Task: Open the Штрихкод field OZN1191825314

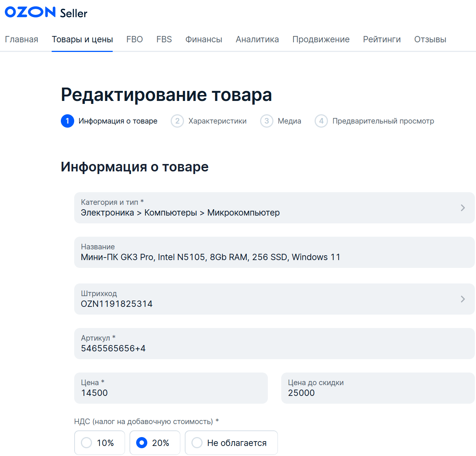Action: click(275, 299)
